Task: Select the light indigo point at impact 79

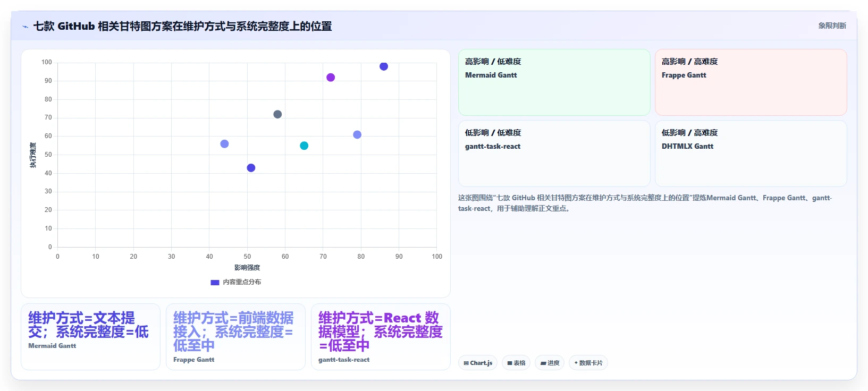Action: coord(357,135)
